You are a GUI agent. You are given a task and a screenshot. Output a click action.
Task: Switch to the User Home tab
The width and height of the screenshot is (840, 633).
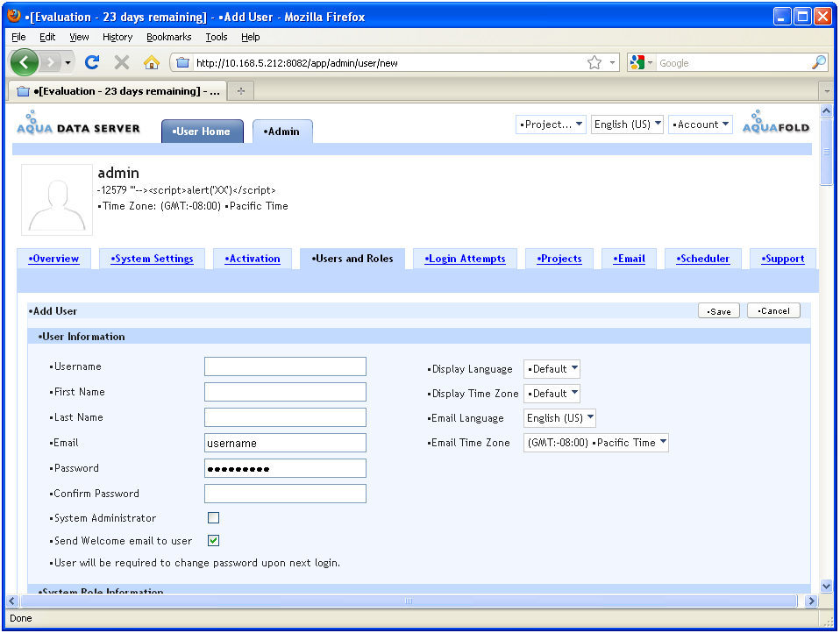202,132
